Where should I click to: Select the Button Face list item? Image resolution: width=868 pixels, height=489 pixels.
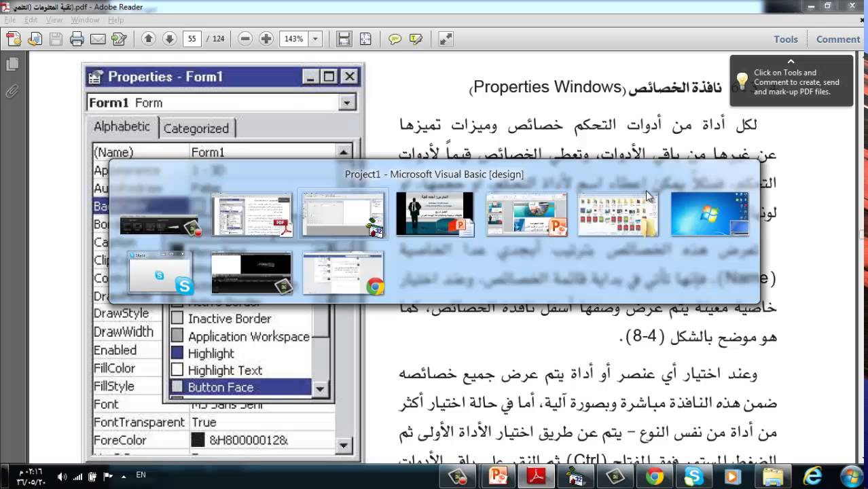(240, 387)
